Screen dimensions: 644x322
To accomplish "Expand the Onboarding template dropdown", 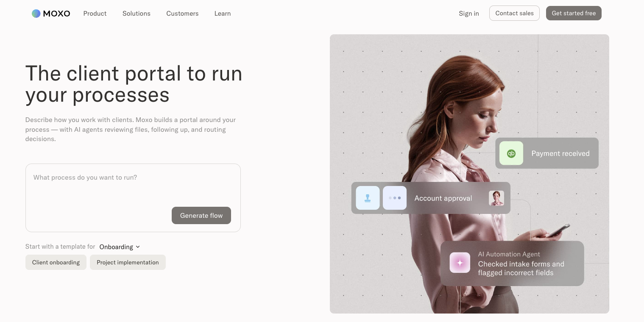I will (120, 247).
